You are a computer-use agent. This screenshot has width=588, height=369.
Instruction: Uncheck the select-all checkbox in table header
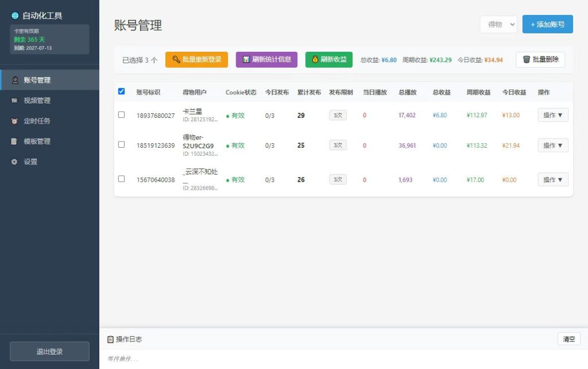(122, 91)
